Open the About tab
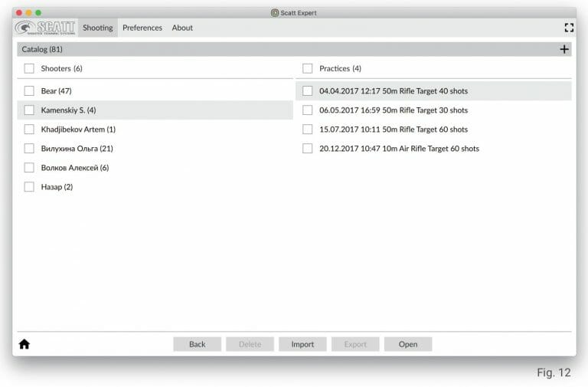The image size is (588, 387). [x=182, y=28]
